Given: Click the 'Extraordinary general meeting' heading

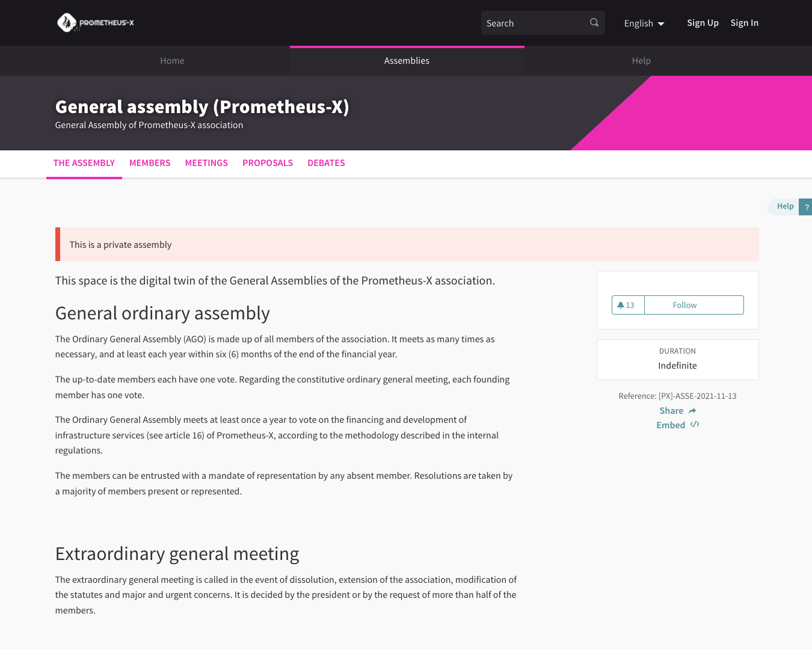Looking at the screenshot, I should 177,554.
